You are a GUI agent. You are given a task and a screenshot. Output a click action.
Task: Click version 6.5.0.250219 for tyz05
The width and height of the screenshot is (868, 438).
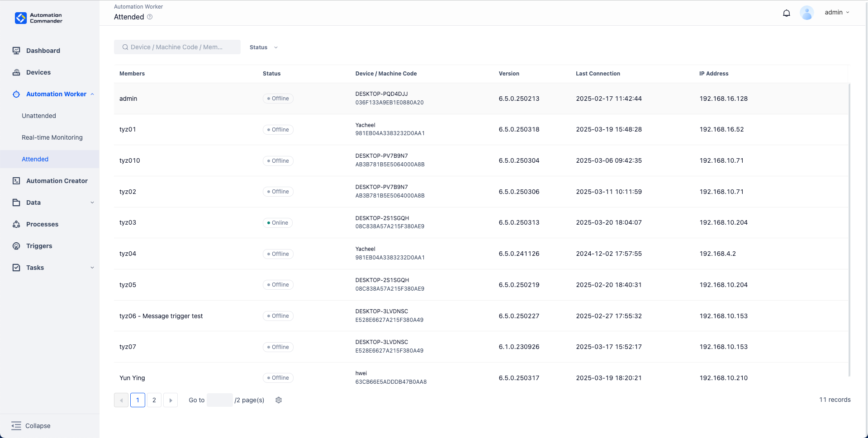(519, 285)
